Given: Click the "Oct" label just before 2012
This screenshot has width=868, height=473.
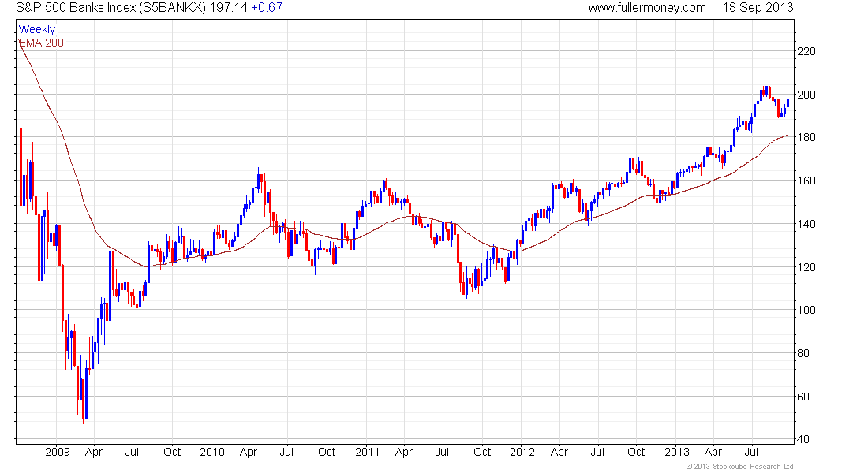Looking at the screenshot, I should coord(482,452).
